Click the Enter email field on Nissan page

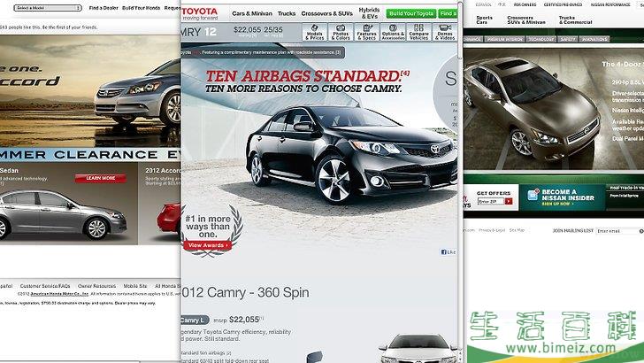coord(617,231)
